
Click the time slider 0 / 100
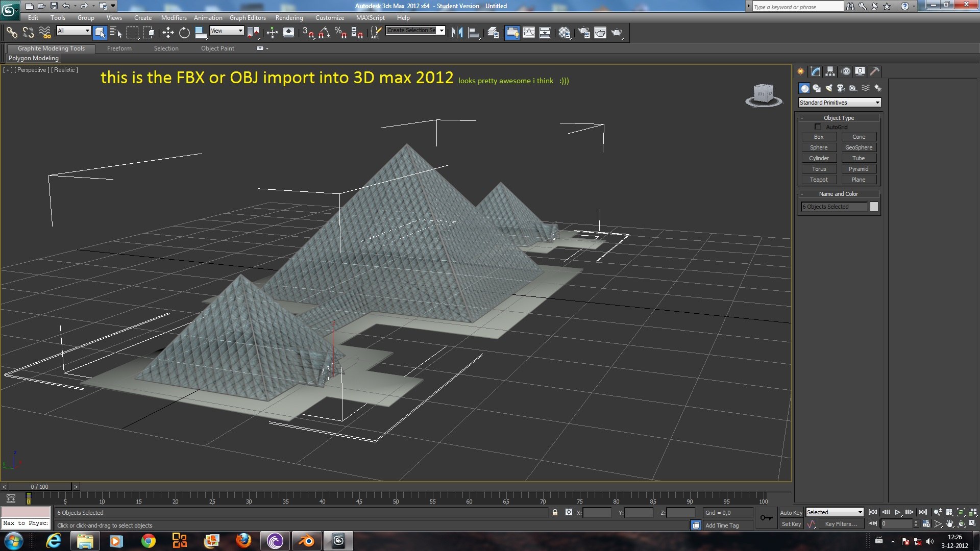pyautogui.click(x=40, y=487)
